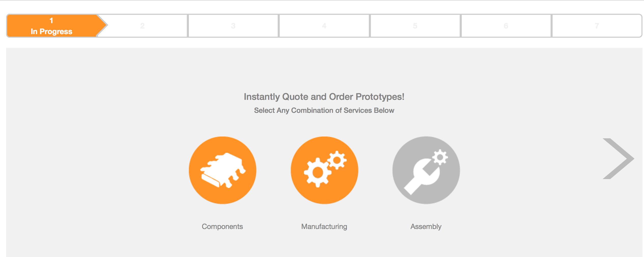644x257 pixels.
Task: Jump to step 2 in progress bar
Action: [142, 26]
